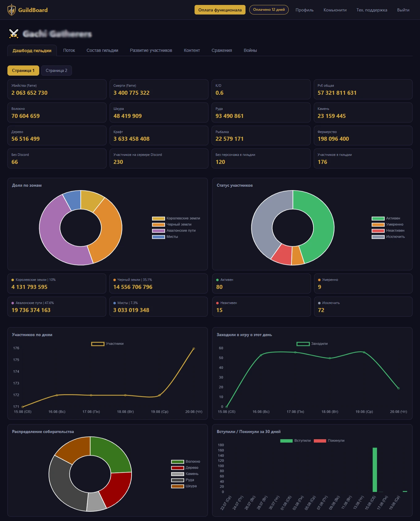Toggle the Умеренно legend swatch

click(378, 225)
